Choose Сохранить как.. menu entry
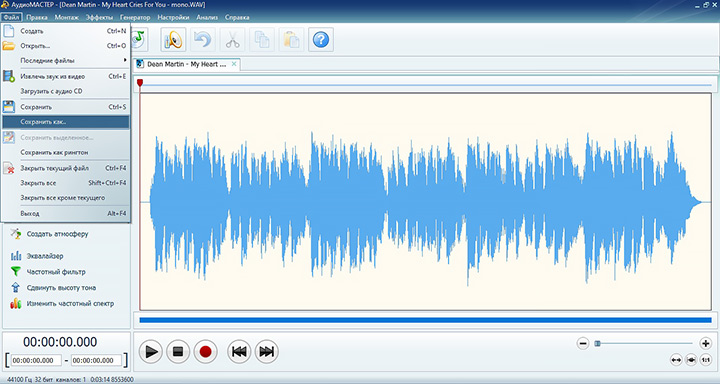The height and width of the screenshot is (384, 720). (65, 122)
